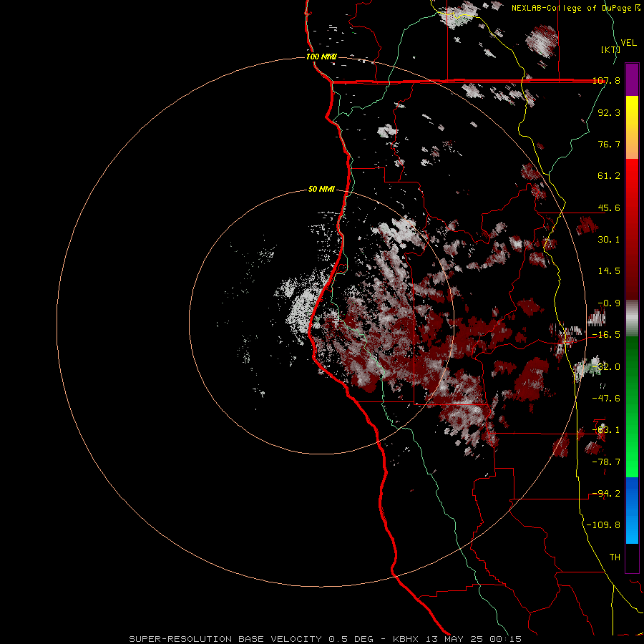Click the TH label on the legend

pos(615,557)
